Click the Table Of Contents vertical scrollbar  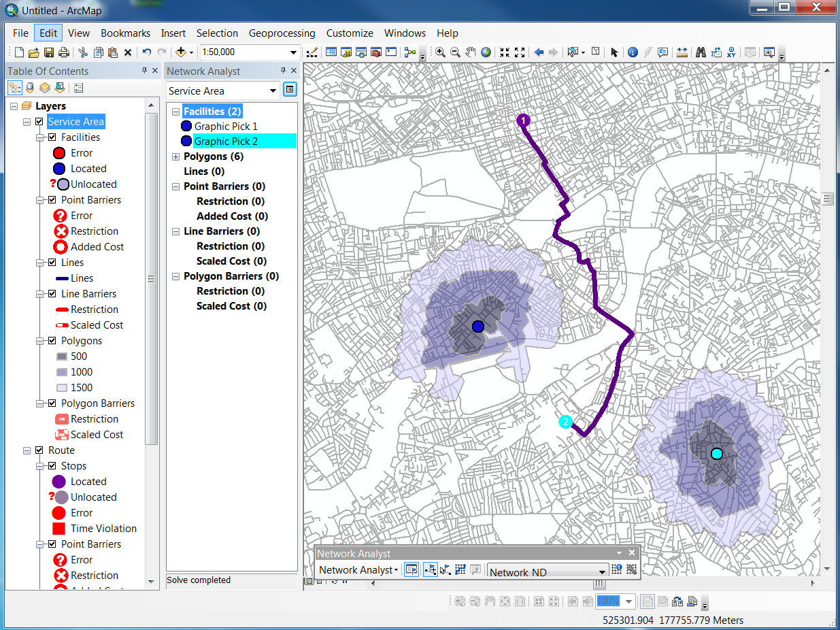tap(151, 278)
